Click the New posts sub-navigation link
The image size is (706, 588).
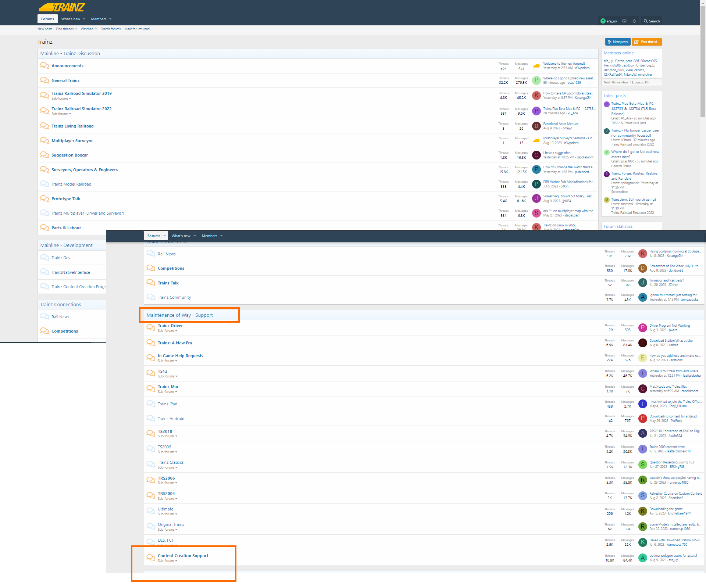click(x=45, y=29)
